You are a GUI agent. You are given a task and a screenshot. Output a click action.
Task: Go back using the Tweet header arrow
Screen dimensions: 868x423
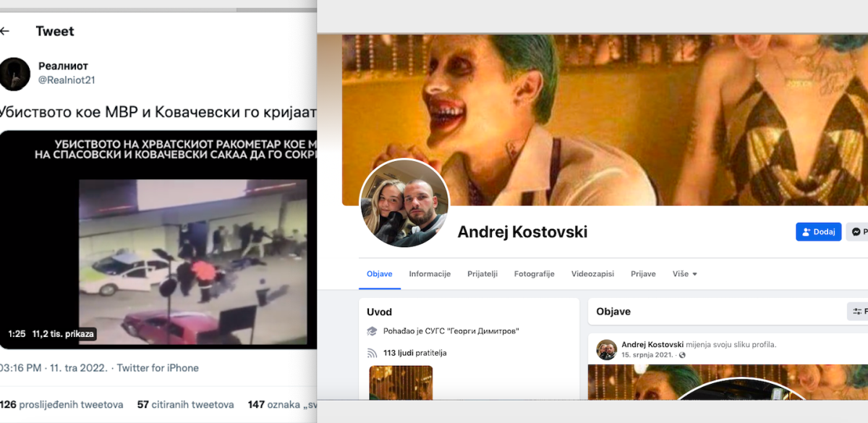click(4, 31)
